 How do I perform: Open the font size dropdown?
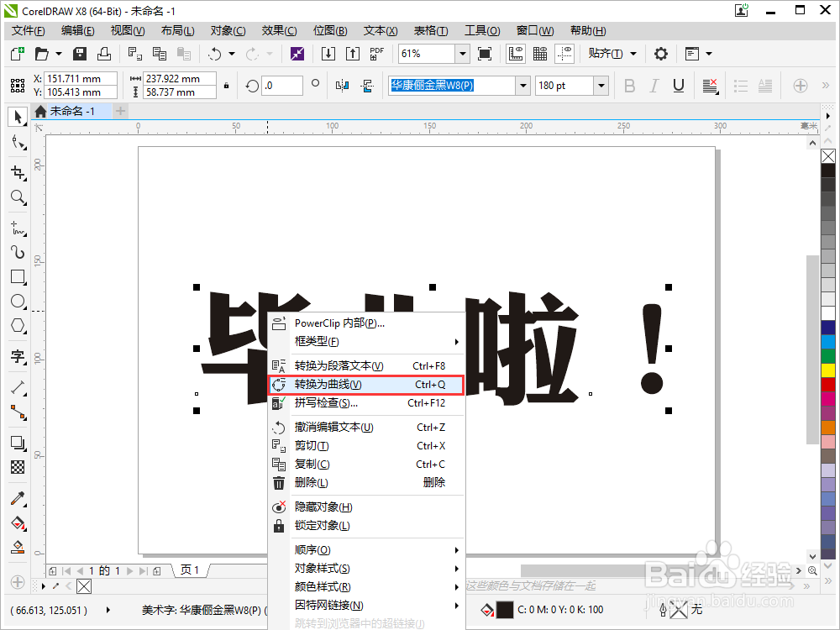(601, 86)
